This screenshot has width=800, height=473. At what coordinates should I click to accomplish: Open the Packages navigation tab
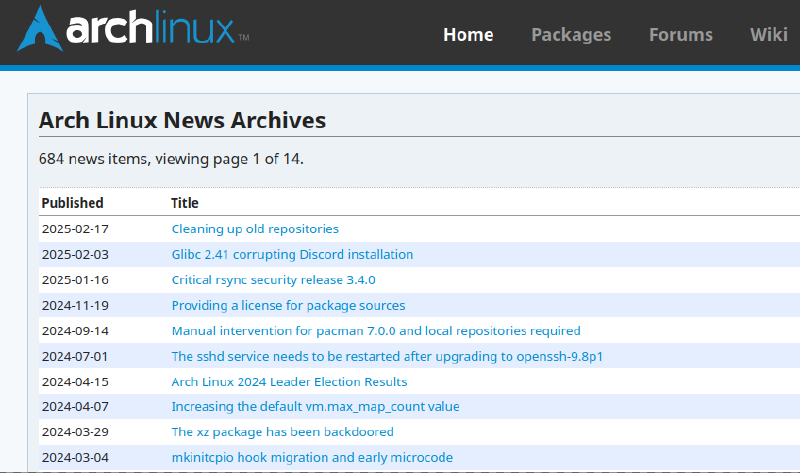571,35
